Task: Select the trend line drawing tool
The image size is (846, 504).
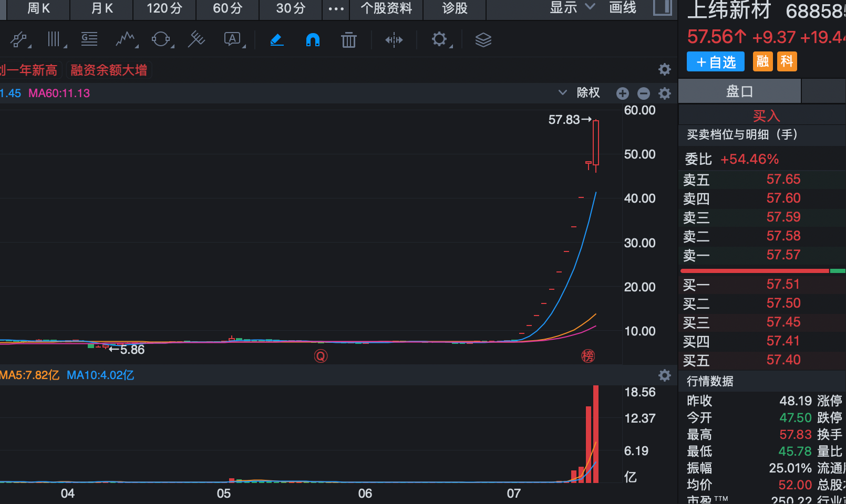Action: coord(19,39)
